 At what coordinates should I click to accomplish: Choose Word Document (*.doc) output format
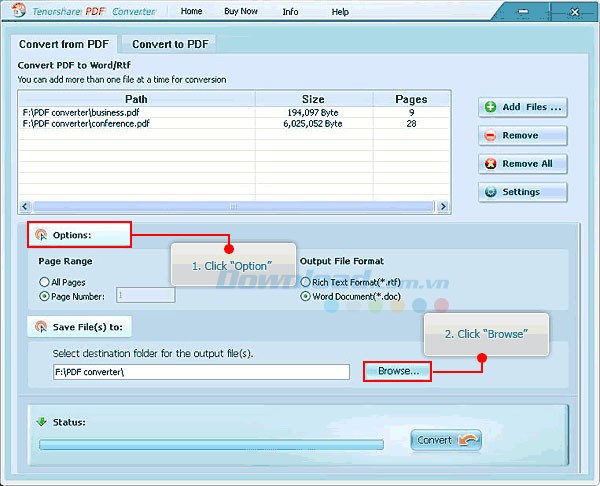point(306,296)
